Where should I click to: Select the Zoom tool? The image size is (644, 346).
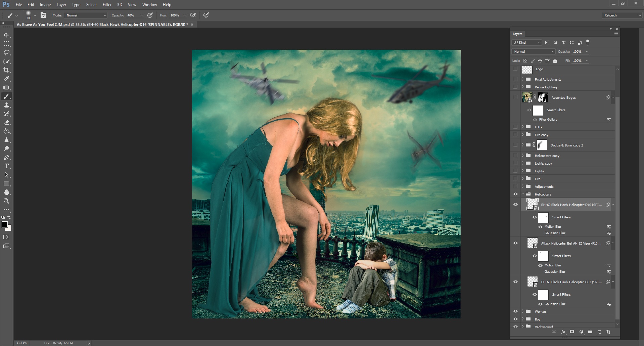pyautogui.click(x=6, y=201)
